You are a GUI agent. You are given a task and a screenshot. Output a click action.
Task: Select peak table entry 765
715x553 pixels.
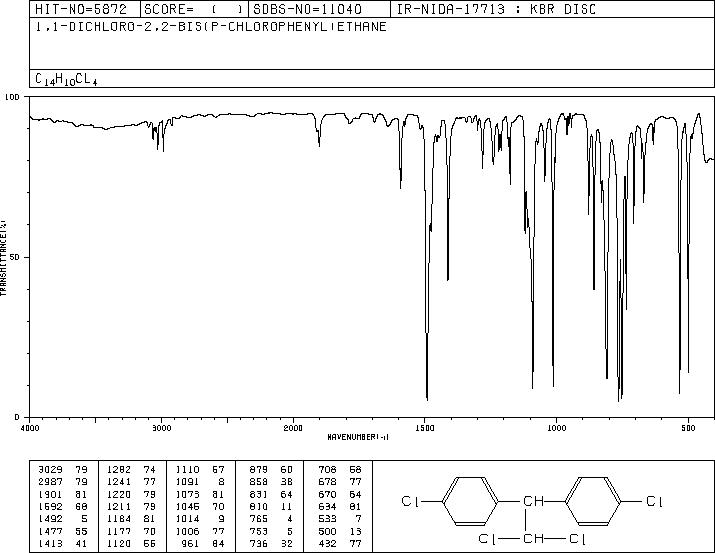point(259,519)
